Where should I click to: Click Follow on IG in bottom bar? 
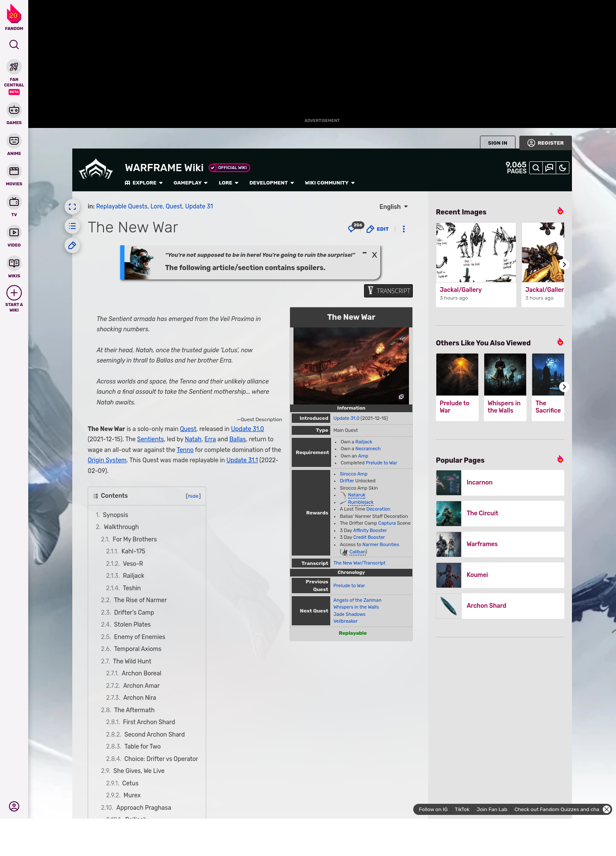(x=433, y=809)
